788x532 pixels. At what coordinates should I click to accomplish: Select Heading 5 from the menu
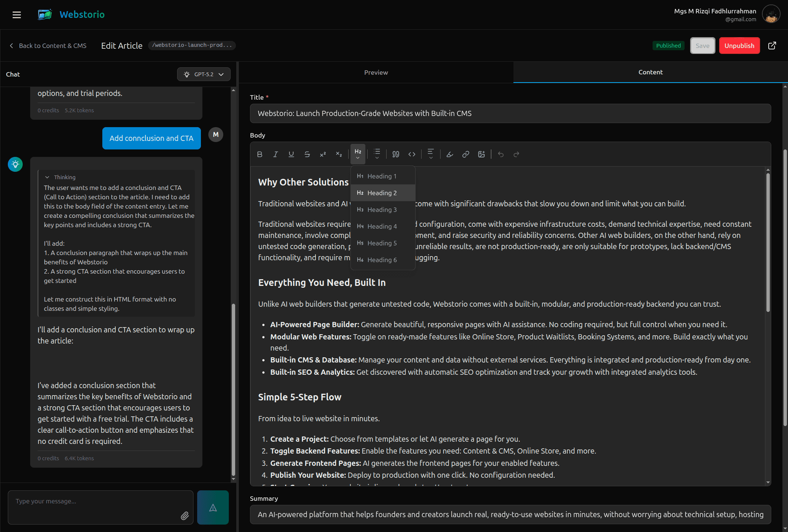click(x=383, y=243)
